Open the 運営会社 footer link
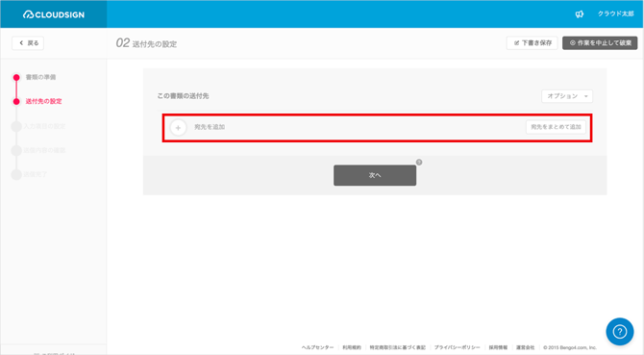The width and height of the screenshot is (644, 355). [x=525, y=347]
